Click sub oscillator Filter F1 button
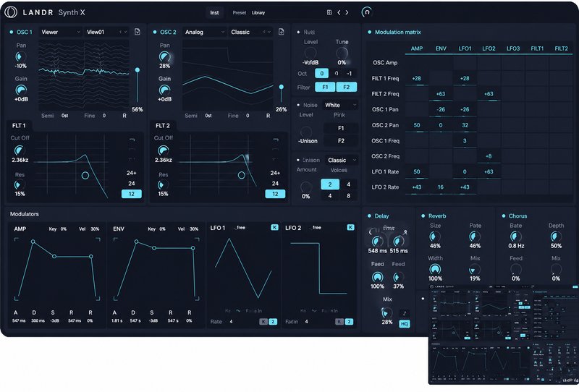This screenshot has width=579, height=392. [325, 87]
